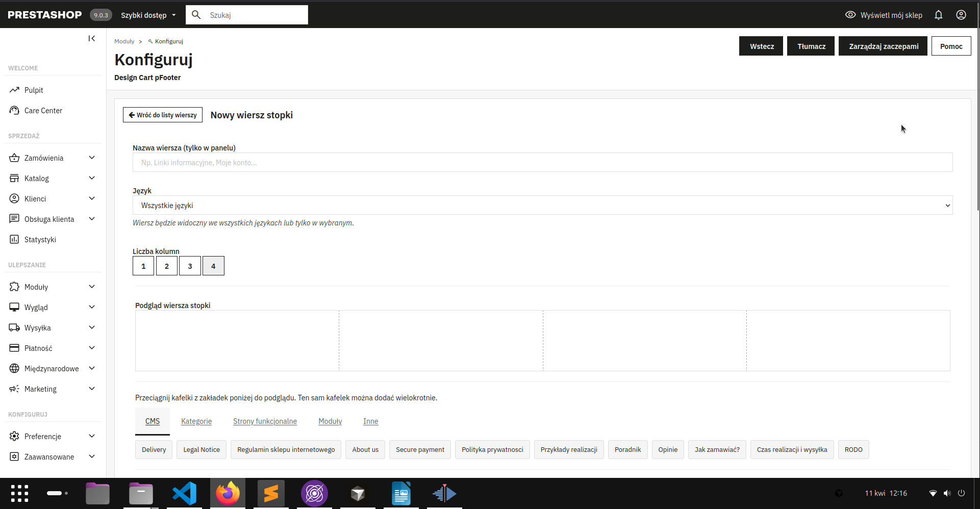The height and width of the screenshot is (509, 980).
Task: Open Szybki dostęp dropdown
Action: pyautogui.click(x=148, y=15)
